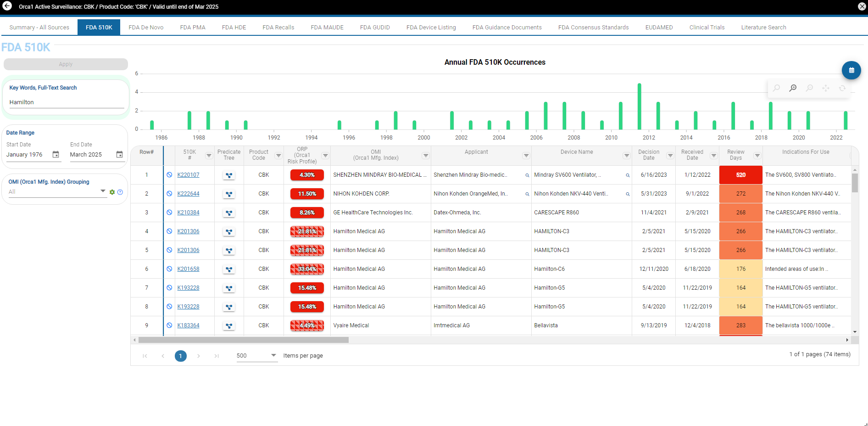Click the horizontal table scrollbar
Image resolution: width=868 pixels, height=426 pixels.
tap(243, 340)
